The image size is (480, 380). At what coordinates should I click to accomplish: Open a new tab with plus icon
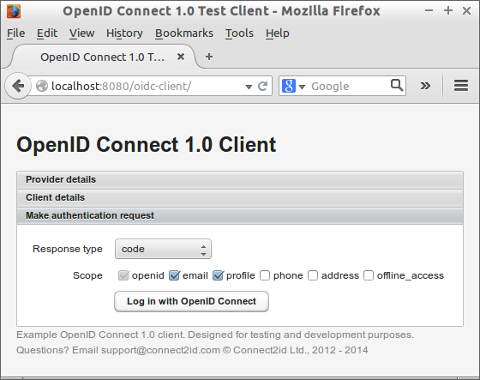coord(209,57)
